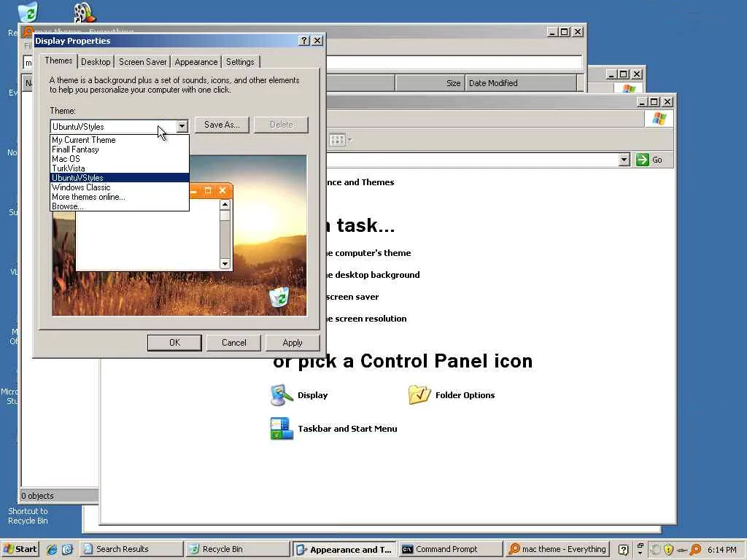The width and height of the screenshot is (747, 560).
Task: Click the 0 objects status bar text
Action: 38,496
